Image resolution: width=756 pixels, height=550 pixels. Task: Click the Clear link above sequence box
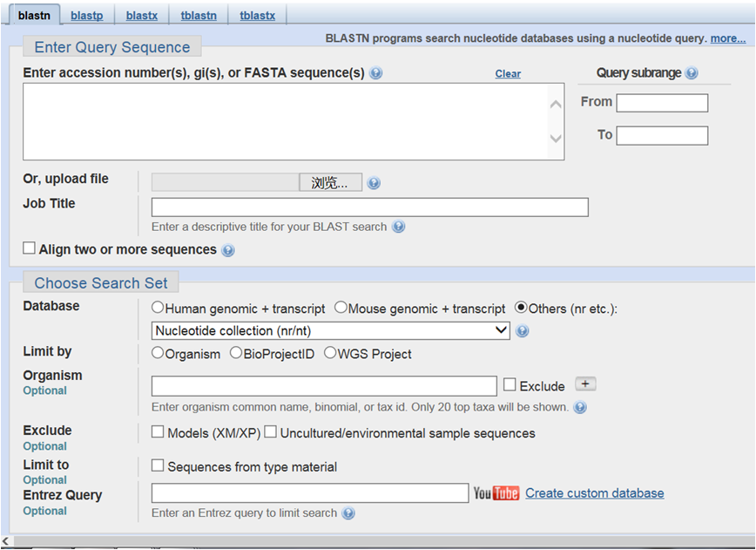coord(508,74)
